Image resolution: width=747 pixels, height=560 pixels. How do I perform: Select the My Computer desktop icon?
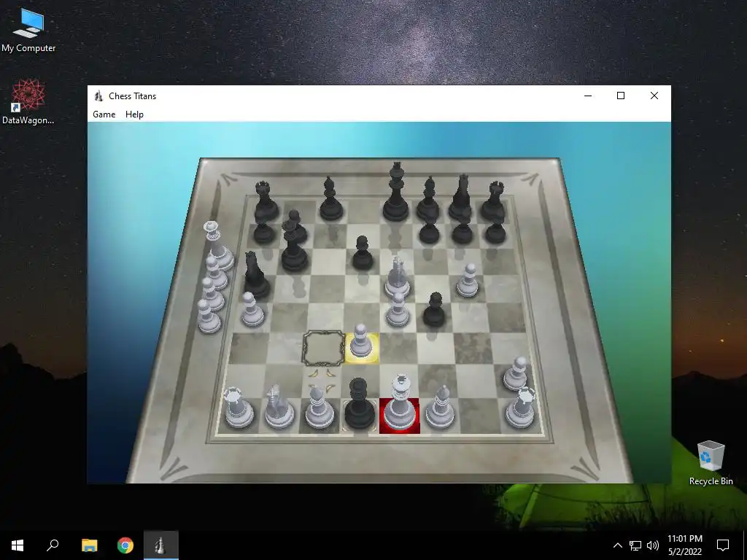point(28,31)
